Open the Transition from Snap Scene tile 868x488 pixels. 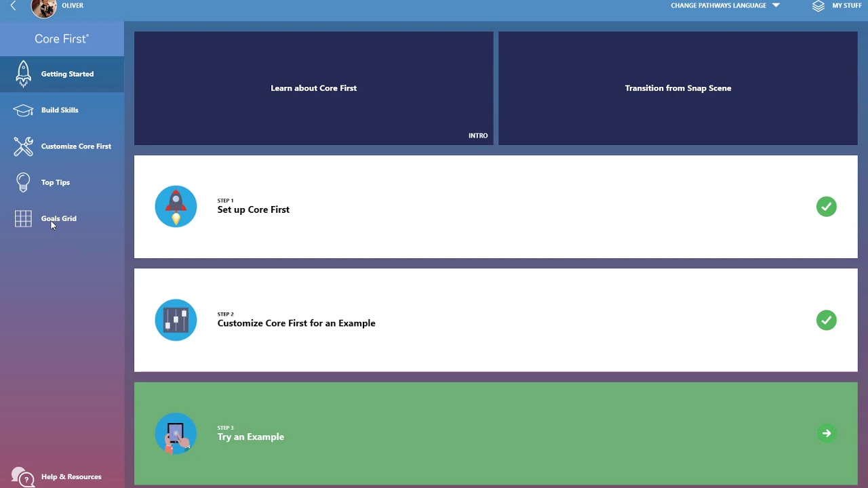[677, 88]
